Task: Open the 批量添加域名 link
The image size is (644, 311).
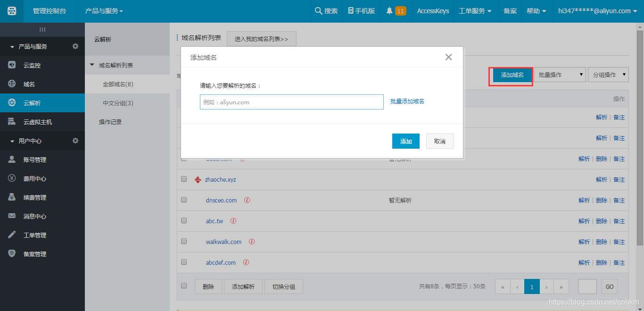Action: [x=407, y=101]
